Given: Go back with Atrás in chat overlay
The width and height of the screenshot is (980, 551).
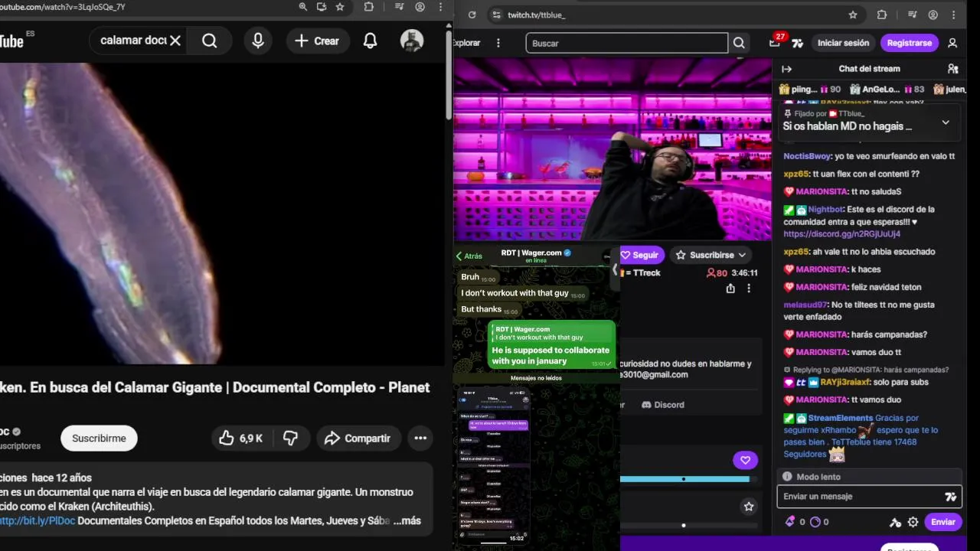Looking at the screenshot, I should click(469, 256).
